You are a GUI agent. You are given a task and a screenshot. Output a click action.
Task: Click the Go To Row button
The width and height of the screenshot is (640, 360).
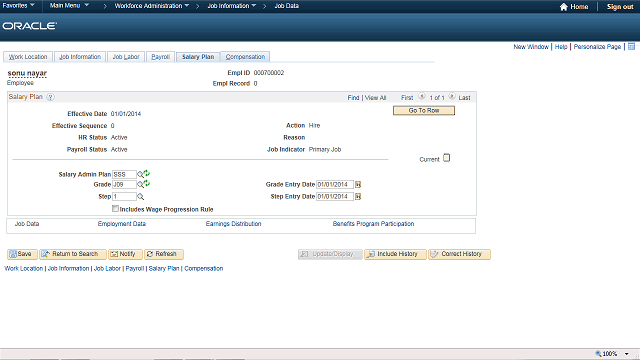coord(424,111)
